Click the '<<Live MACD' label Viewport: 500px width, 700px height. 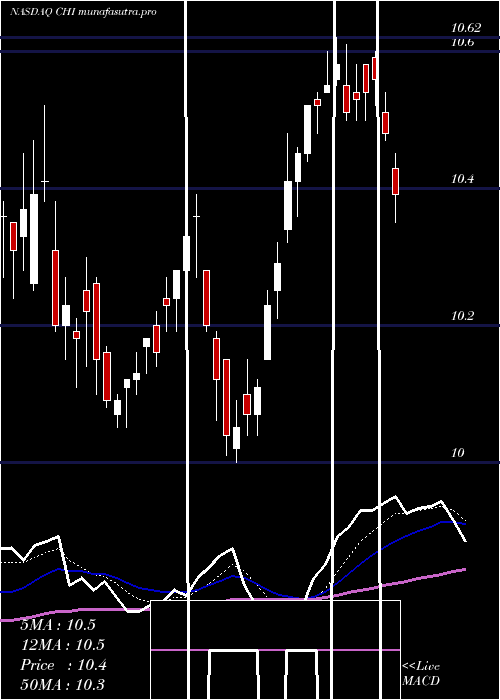421,673
